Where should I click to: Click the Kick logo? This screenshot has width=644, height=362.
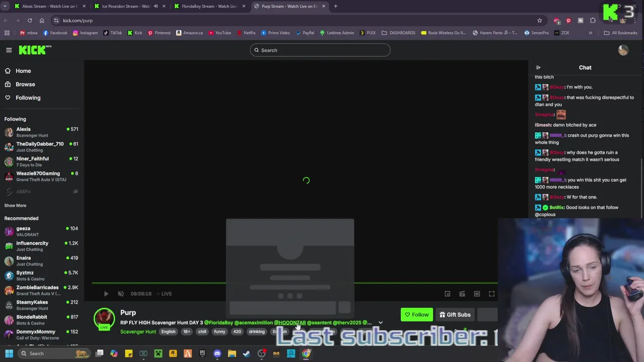[35, 50]
